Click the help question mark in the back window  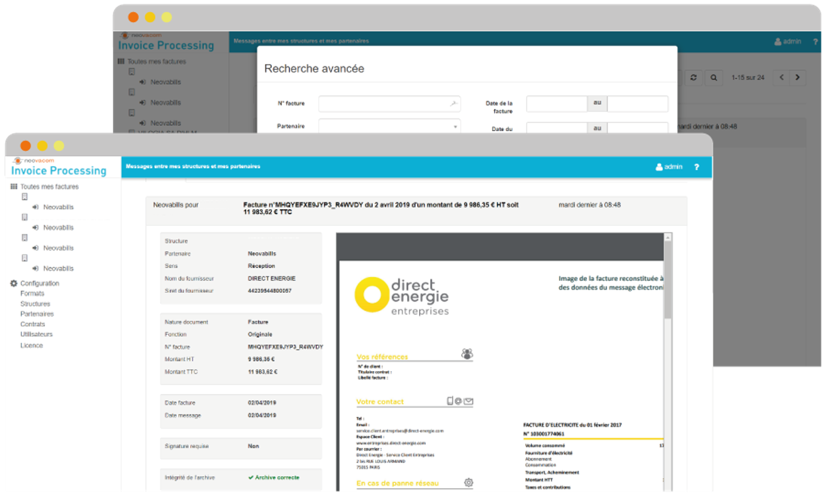pos(815,42)
